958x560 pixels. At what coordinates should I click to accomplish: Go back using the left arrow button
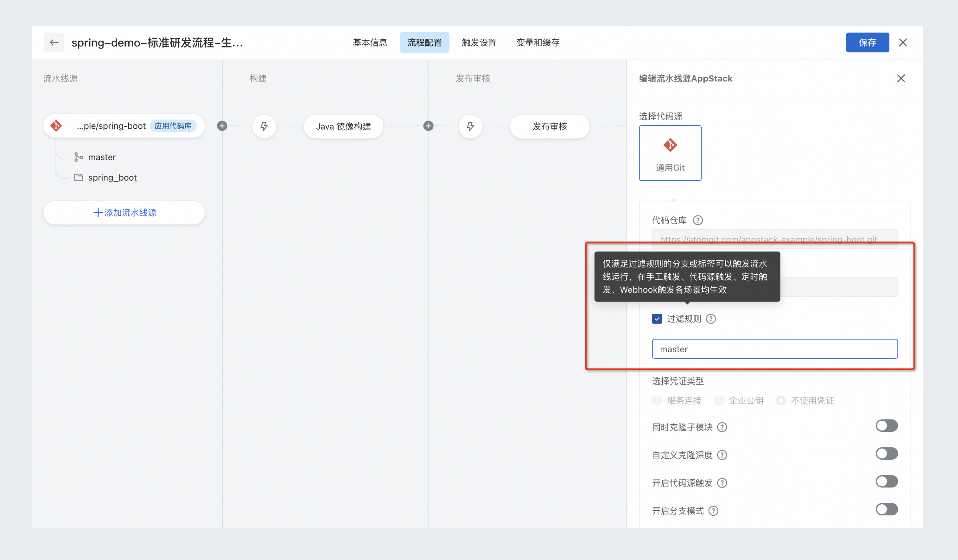point(54,42)
